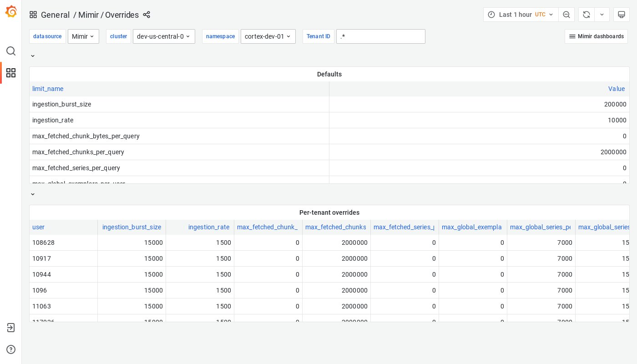Viewport: 637px width, 364px height.
Task: Enable kiosk mode with the TV icon
Action: coord(621,15)
